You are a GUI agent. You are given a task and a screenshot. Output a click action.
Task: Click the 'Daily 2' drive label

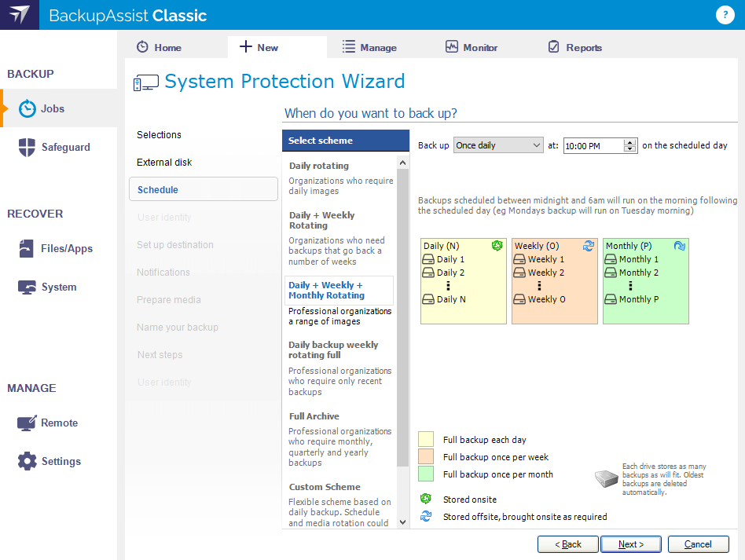tap(450, 273)
